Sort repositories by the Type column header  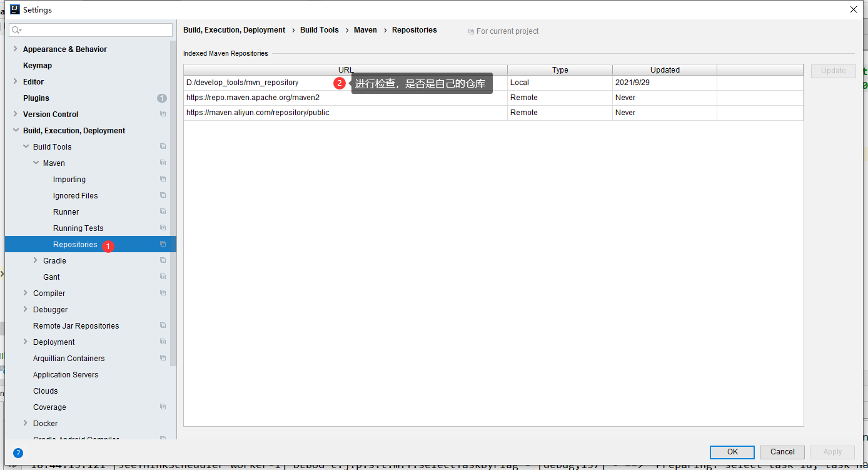click(x=560, y=70)
